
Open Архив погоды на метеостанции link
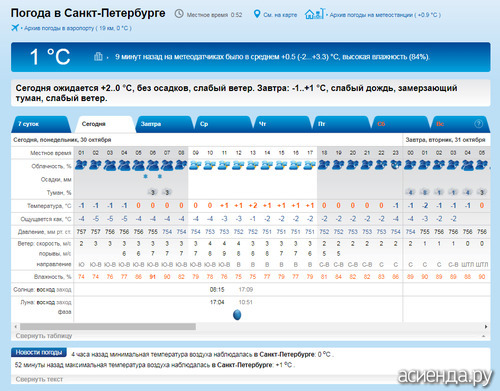(385, 15)
